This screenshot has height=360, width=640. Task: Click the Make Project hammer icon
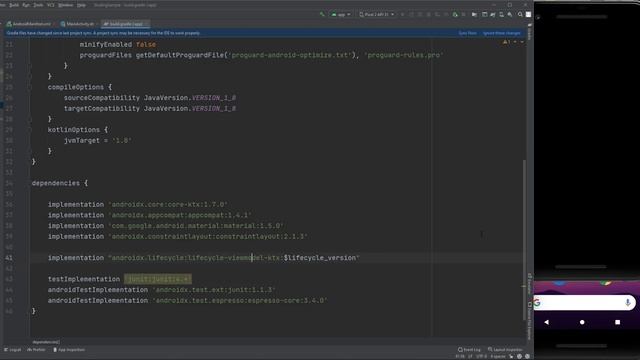click(x=322, y=14)
